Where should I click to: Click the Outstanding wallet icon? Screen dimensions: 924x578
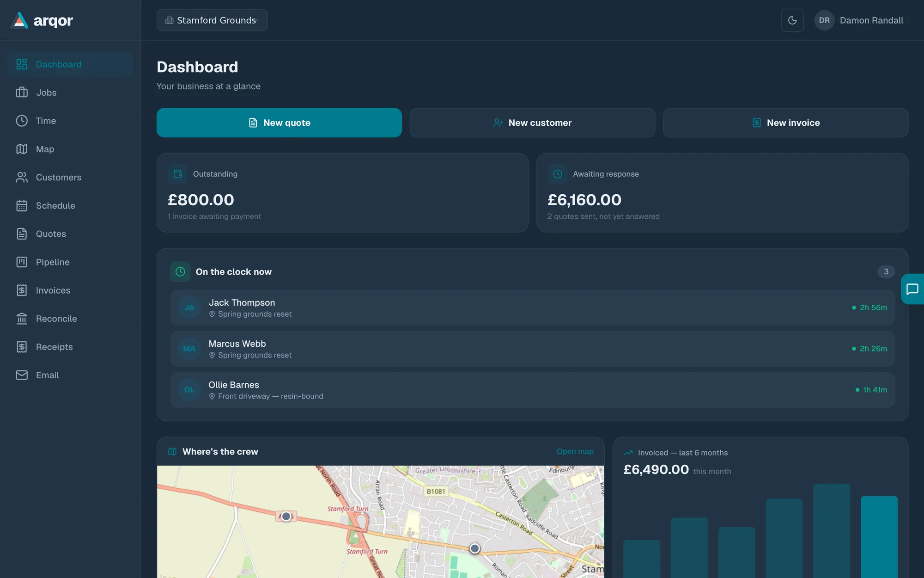178,174
